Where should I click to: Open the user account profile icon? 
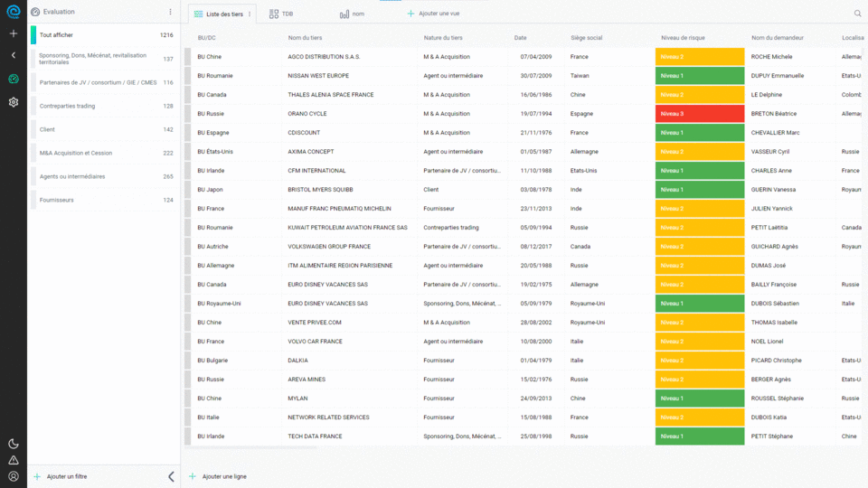(13, 476)
